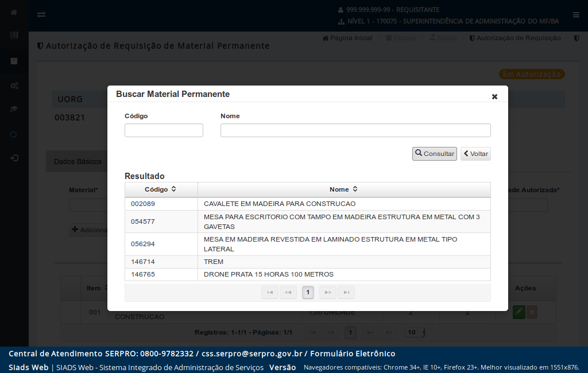Select the TREM result
Image resolution: width=588 pixels, height=373 pixels.
coord(214,262)
